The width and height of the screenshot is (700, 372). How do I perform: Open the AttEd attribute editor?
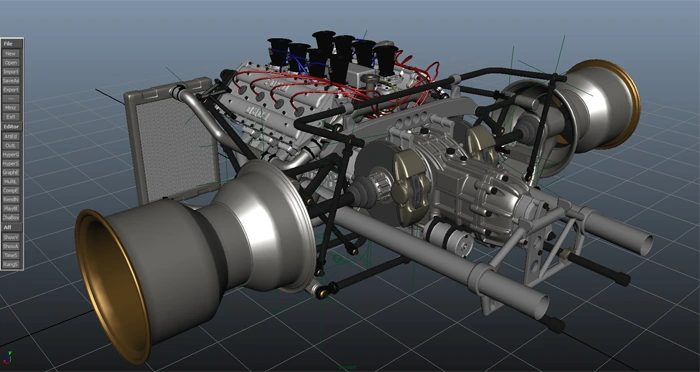(11, 136)
